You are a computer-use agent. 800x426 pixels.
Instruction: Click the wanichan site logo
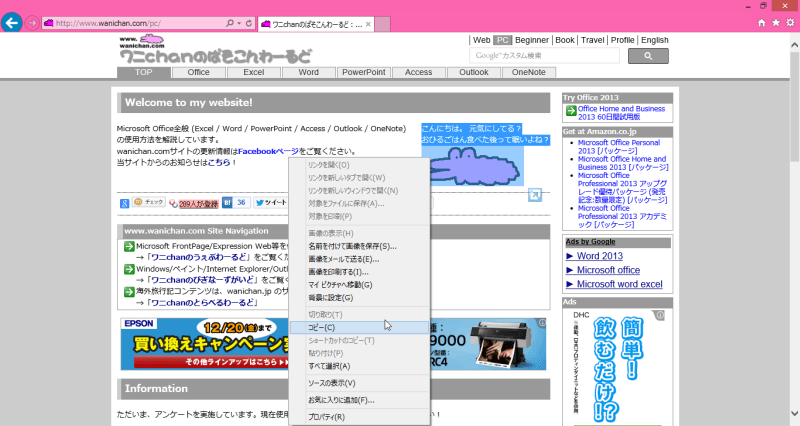click(215, 49)
